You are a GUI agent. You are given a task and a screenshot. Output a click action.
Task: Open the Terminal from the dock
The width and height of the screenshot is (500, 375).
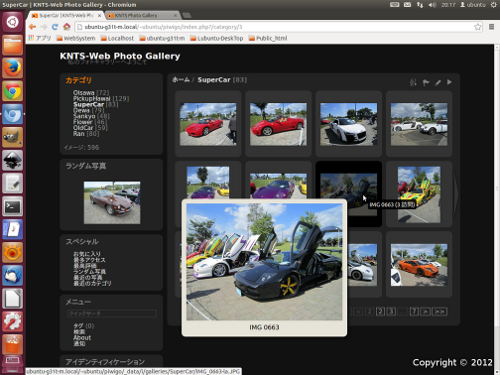pos(13,206)
